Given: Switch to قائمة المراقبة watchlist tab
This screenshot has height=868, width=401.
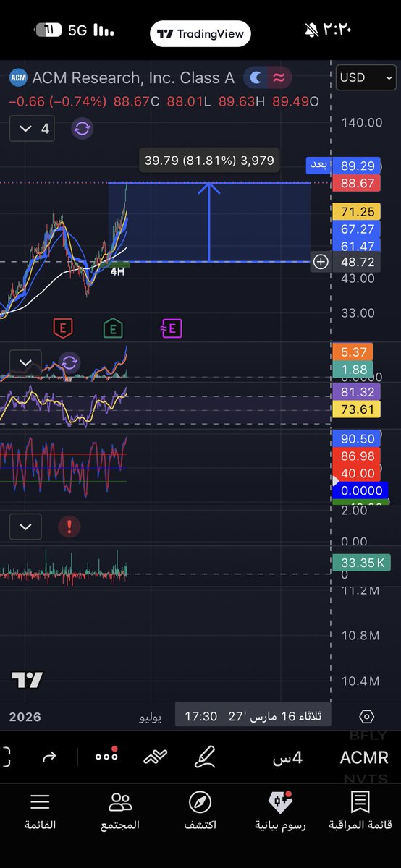Looking at the screenshot, I should (x=360, y=810).
